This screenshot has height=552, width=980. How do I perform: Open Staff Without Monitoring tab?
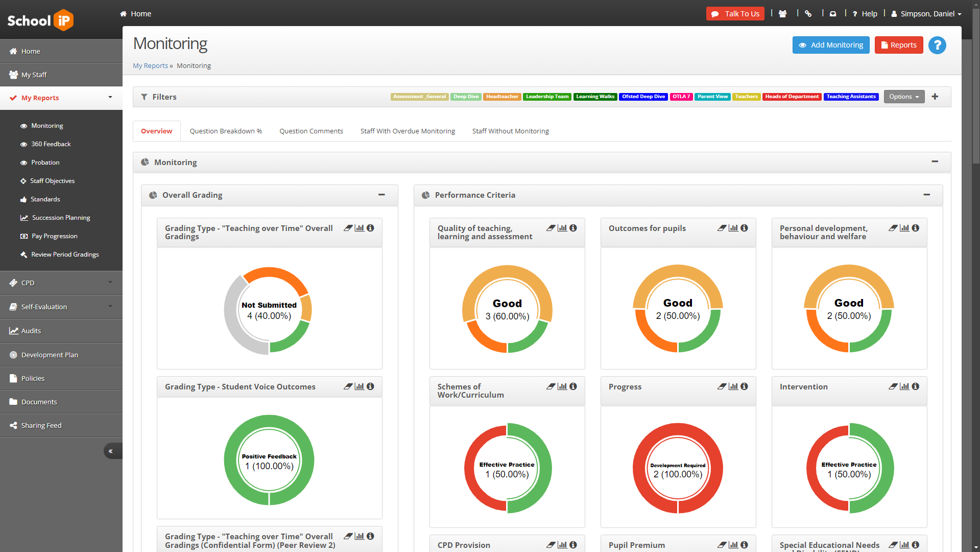point(511,131)
